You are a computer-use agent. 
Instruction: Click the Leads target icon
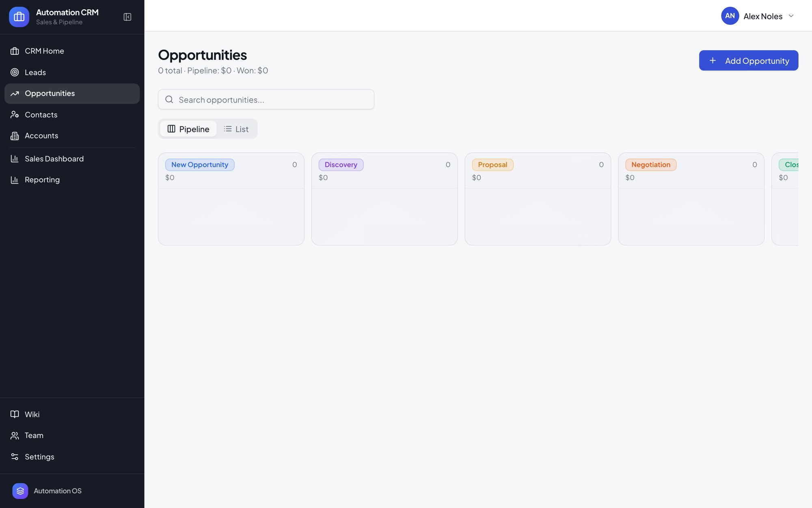coord(15,72)
